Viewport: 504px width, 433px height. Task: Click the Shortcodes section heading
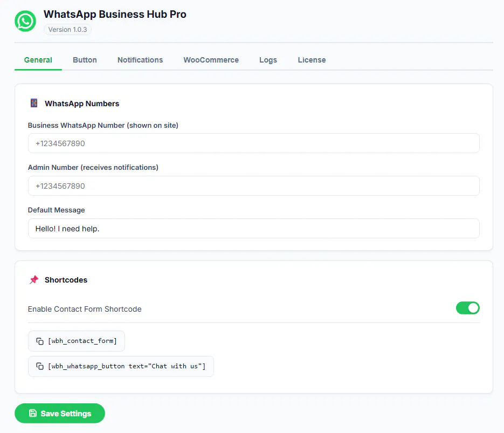tap(66, 280)
